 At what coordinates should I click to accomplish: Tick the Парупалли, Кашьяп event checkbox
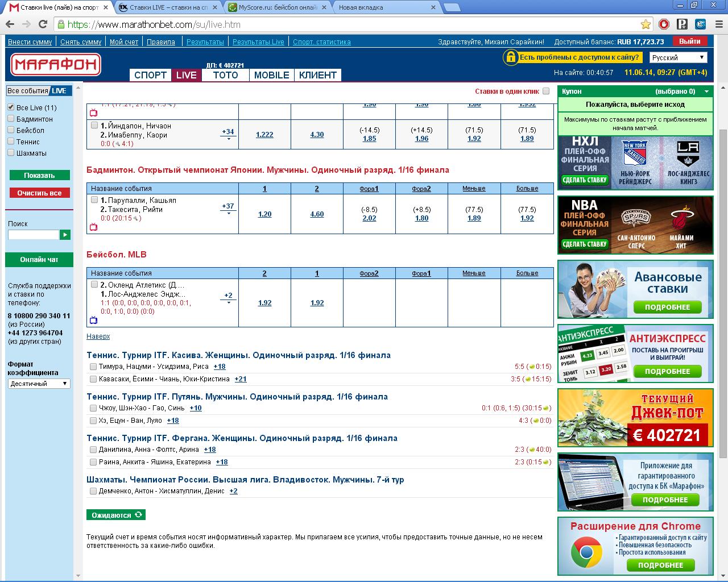94,199
